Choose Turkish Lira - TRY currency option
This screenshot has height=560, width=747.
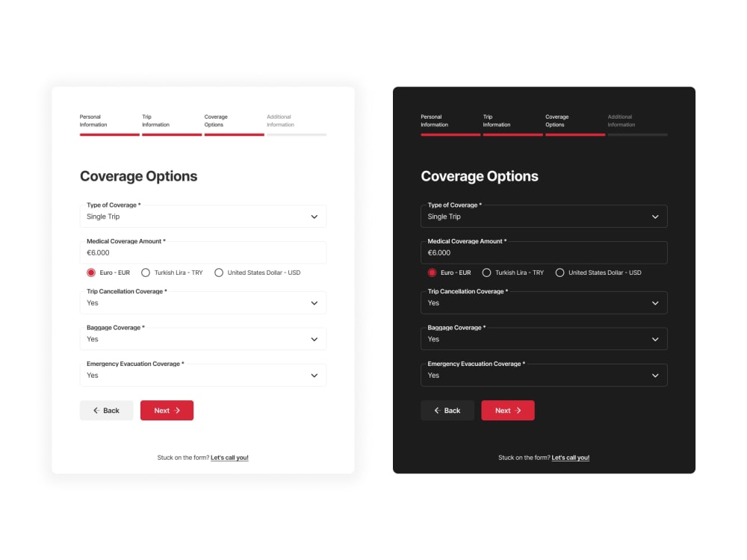(x=146, y=273)
